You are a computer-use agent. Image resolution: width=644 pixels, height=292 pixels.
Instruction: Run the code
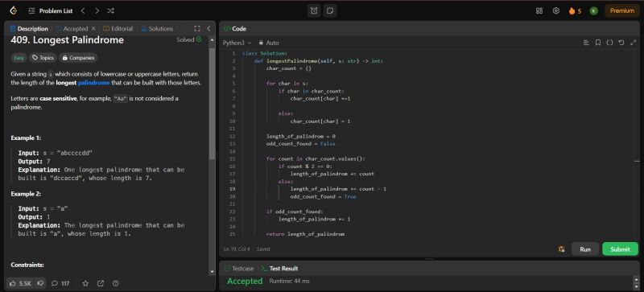click(585, 249)
